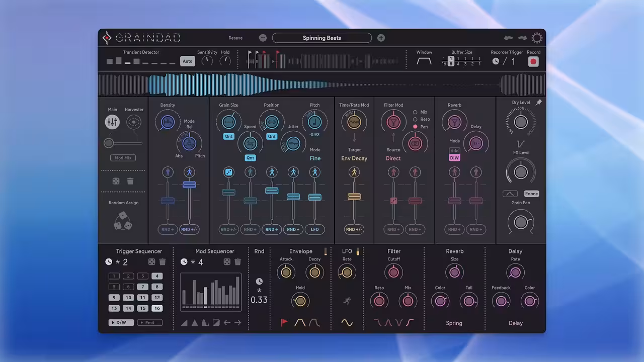
Task: Toggle trigger step 9
Action: pyautogui.click(x=114, y=298)
